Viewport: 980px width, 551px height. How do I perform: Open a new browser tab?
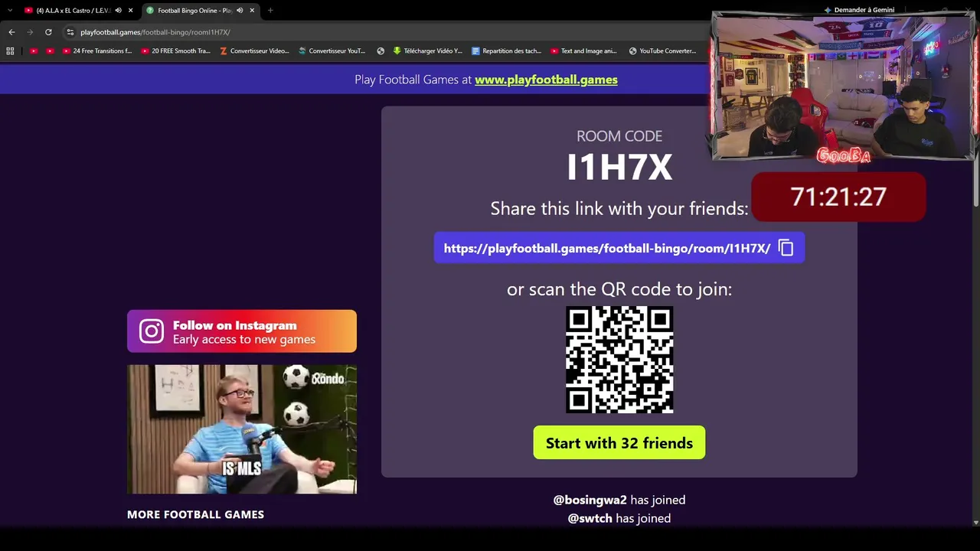[x=270, y=11]
